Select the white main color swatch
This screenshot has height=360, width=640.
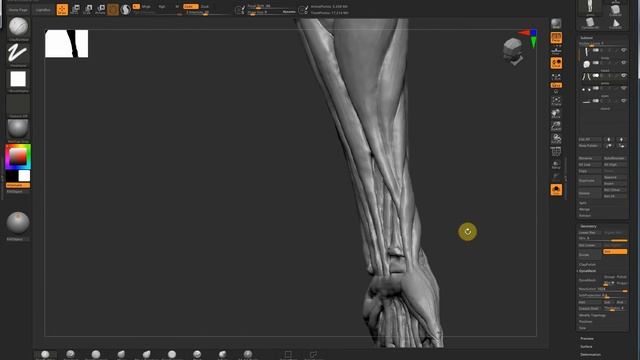coord(24,176)
